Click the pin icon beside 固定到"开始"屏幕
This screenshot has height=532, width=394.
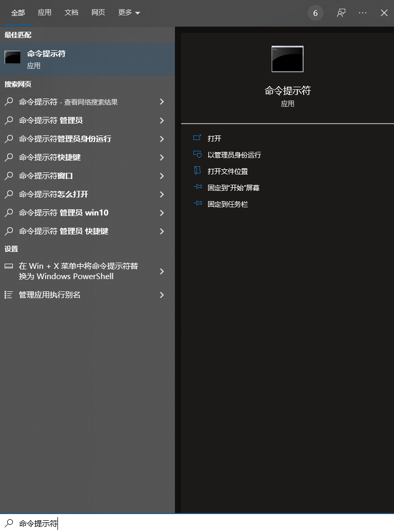198,187
